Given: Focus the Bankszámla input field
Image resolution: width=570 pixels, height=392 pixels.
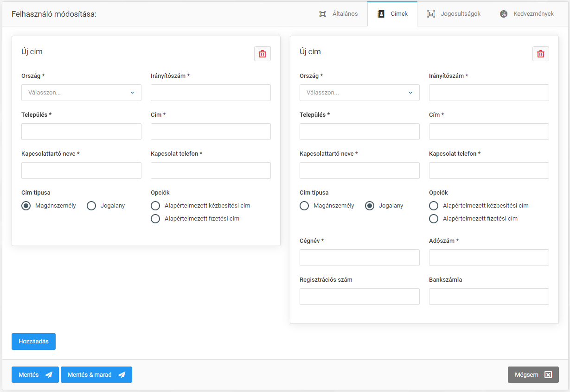Looking at the screenshot, I should 489,297.
